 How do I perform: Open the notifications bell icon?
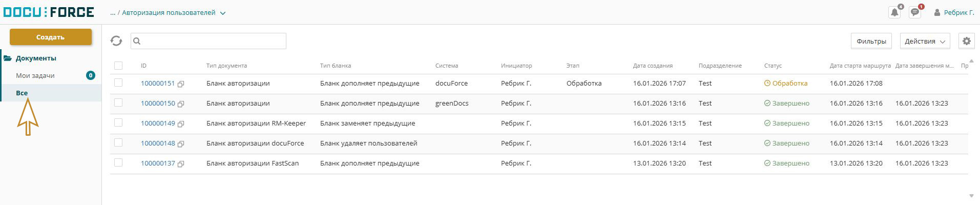click(x=894, y=12)
